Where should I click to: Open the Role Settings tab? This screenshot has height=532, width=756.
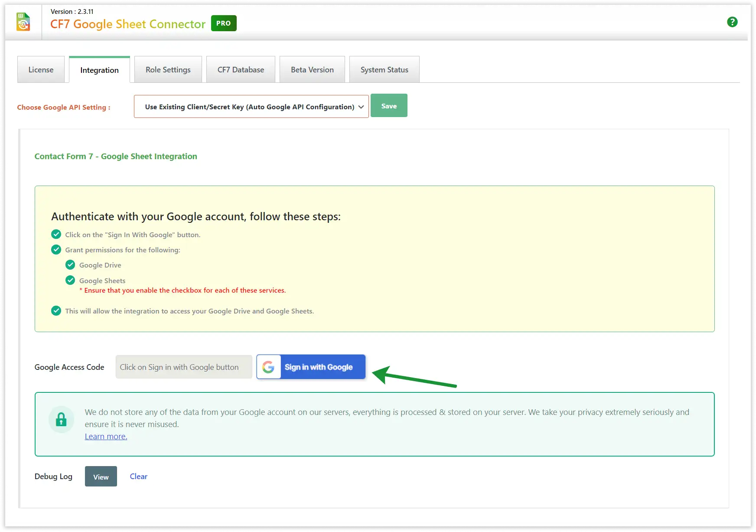[x=168, y=70]
